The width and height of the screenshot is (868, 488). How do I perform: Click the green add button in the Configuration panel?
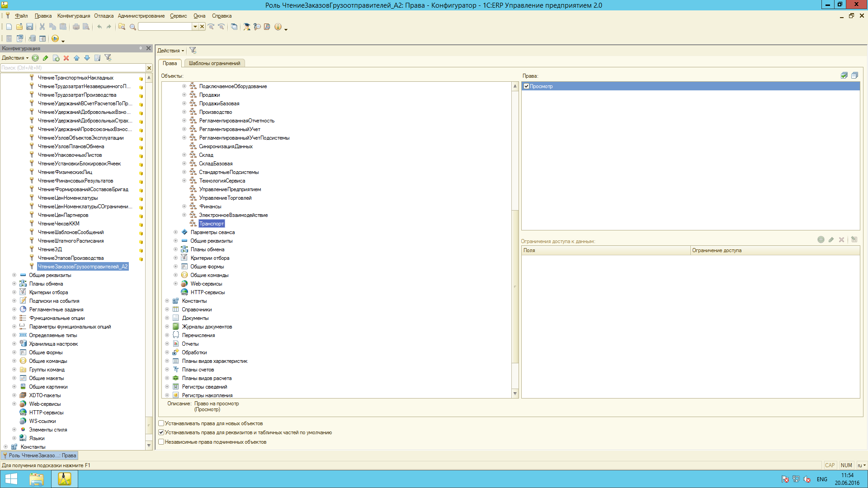(35, 58)
